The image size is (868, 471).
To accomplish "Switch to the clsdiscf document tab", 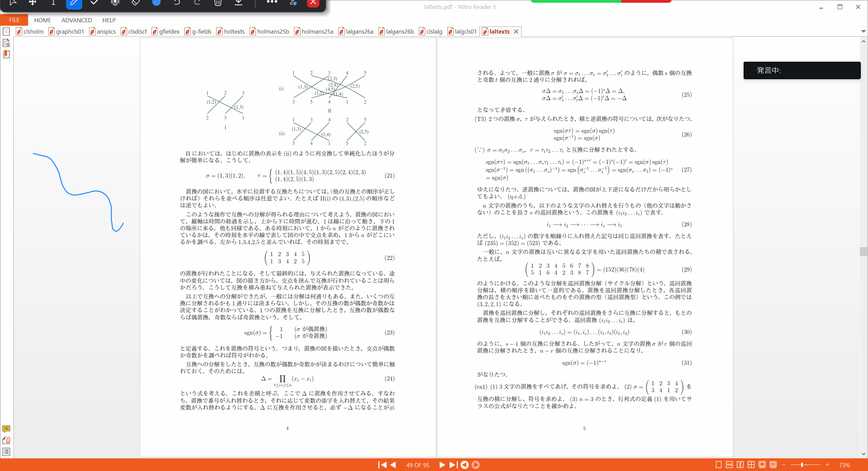I will (x=134, y=32).
